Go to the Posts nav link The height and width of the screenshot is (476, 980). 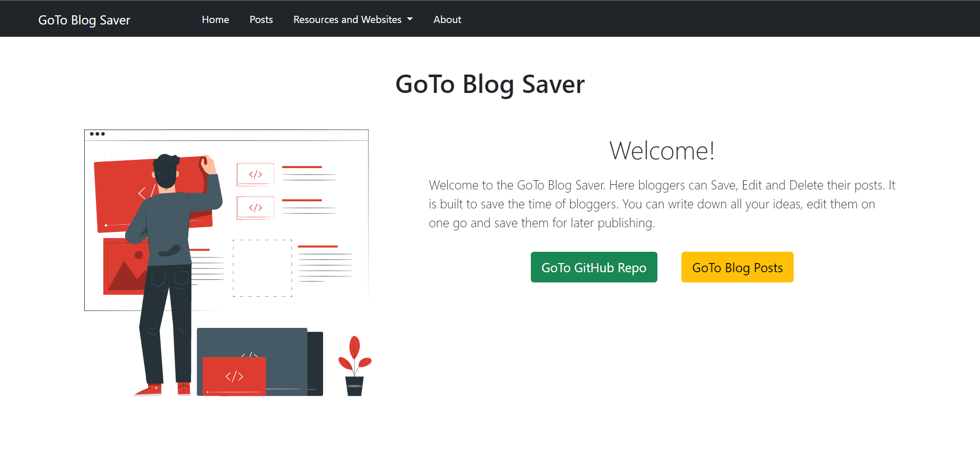tap(261, 19)
